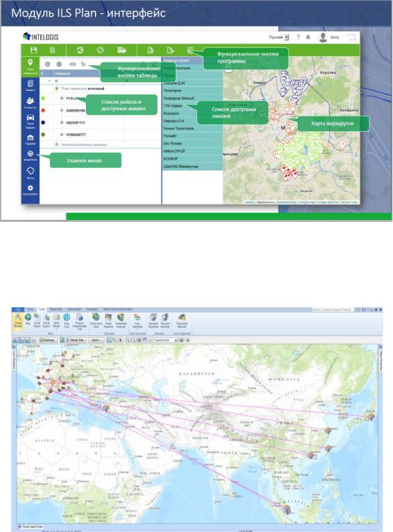Expand the План перевозок root node
Viewport: 393px width, 532px height.
[57, 89]
